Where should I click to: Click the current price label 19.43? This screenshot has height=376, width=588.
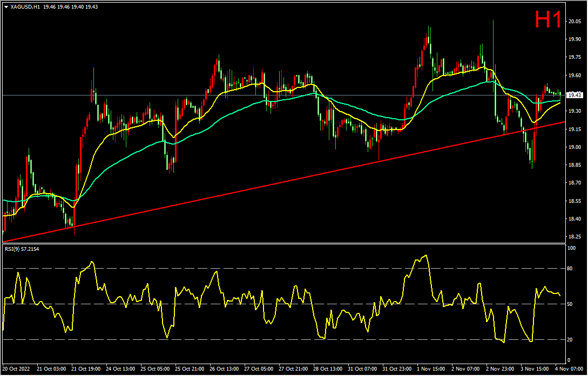point(575,95)
